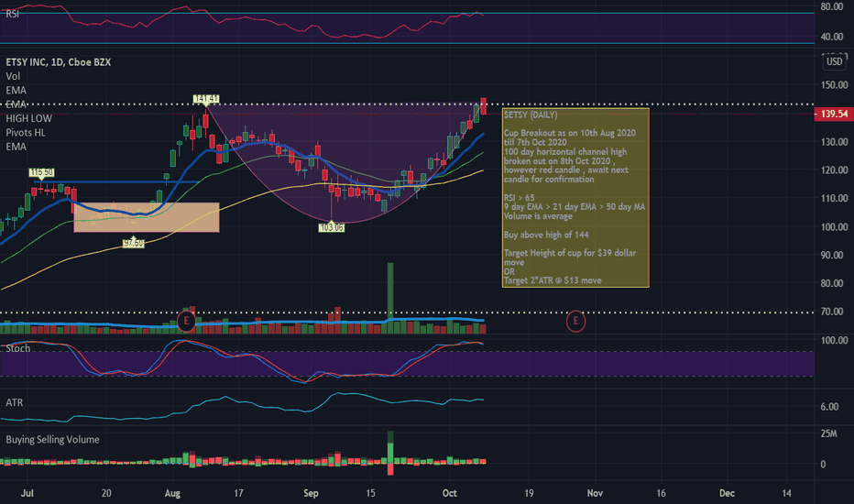Viewport: 854px width, 504px height.
Task: Click the 97.50 pivot low label
Action: pos(133,243)
